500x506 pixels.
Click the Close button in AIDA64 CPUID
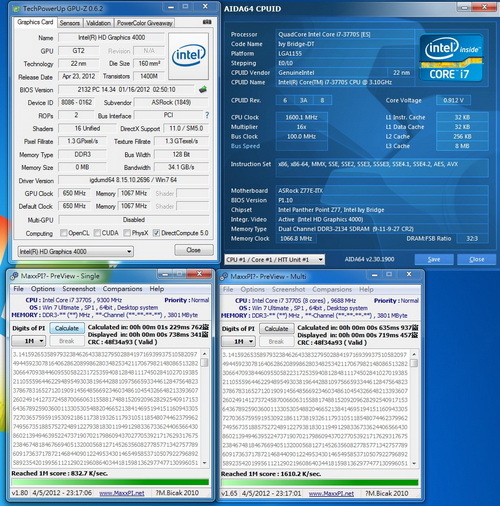point(477,259)
